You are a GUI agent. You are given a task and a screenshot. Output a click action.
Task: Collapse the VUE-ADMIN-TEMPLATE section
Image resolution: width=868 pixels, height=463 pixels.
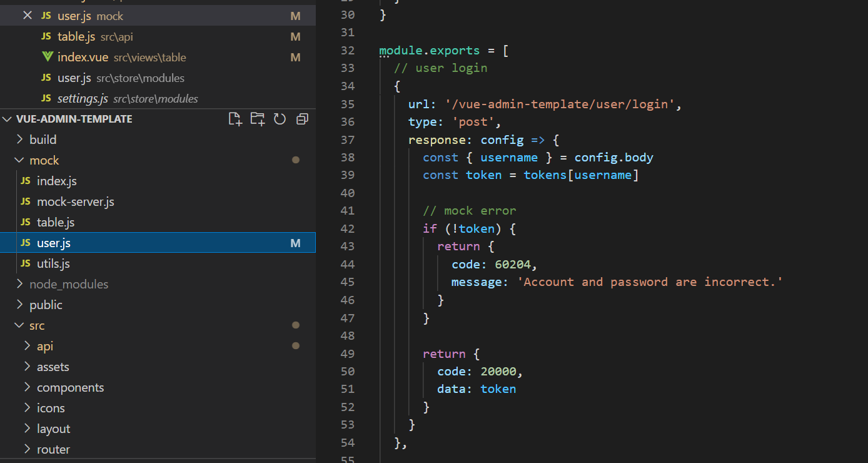click(x=8, y=119)
